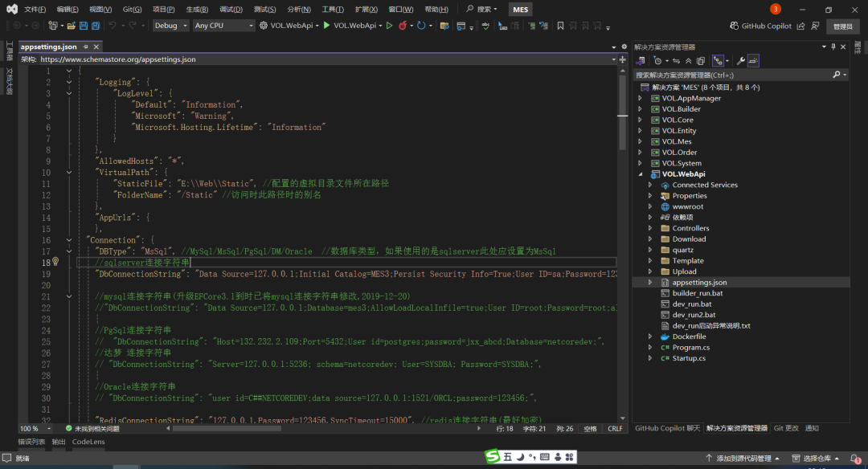Open the Any CPU platform dropdown

tap(223, 26)
